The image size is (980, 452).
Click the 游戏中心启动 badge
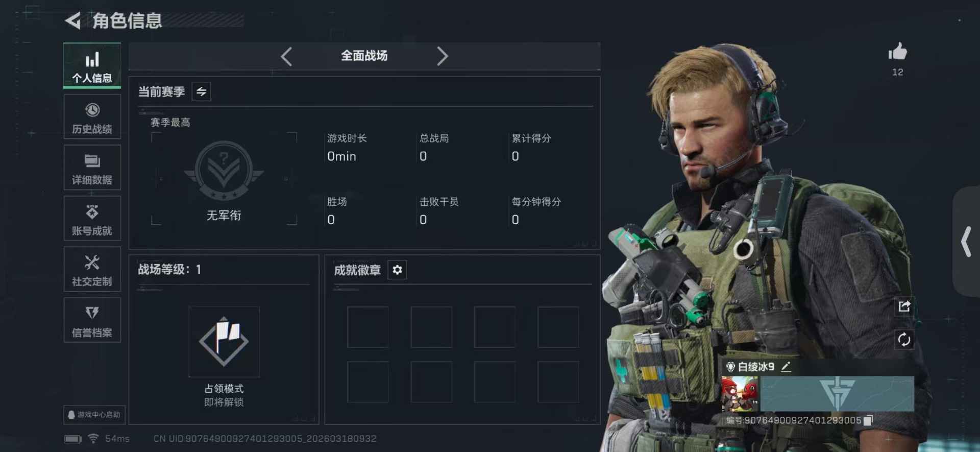click(94, 415)
